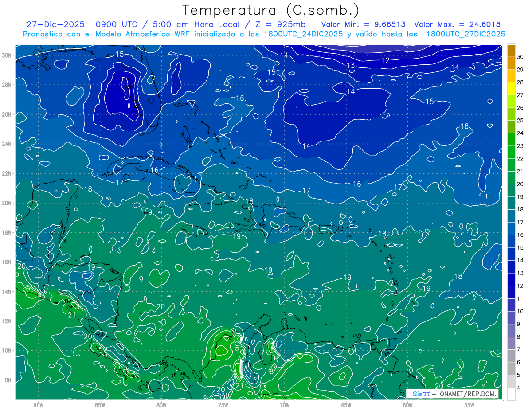Click the 28N latitude axis label
Image resolution: width=532 pixels, height=411 pixels.
coord(7,85)
